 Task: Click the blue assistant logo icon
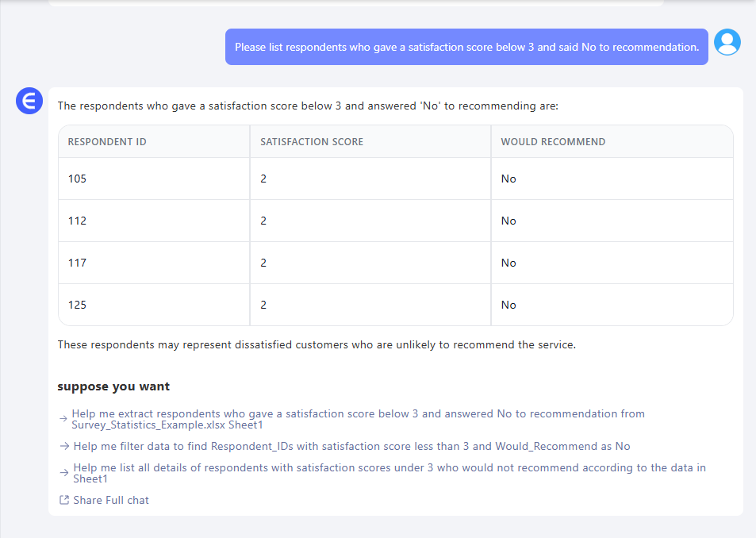[x=29, y=101]
